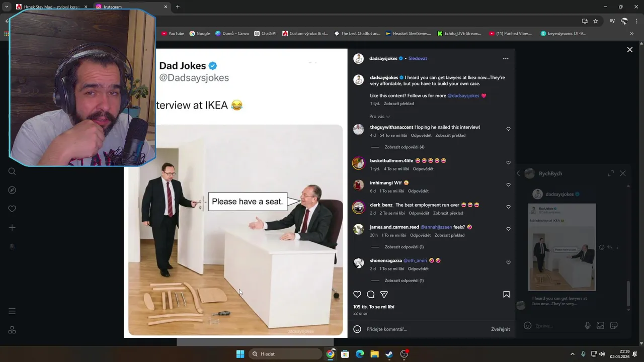
Task: Open the Chrome profile avatar
Action: coord(624,21)
